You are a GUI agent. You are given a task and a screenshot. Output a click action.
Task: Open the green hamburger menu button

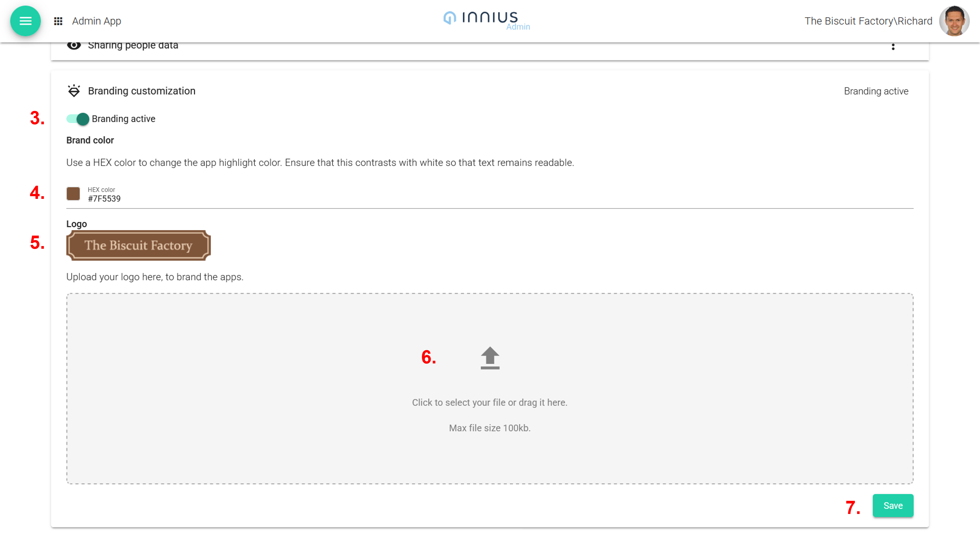[x=25, y=21]
